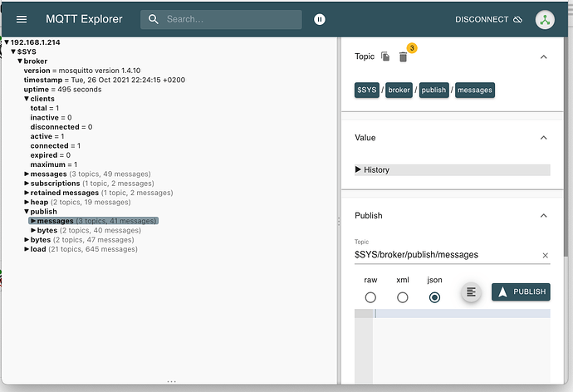
Task: Open the hamburger menu
Action: pos(22,19)
